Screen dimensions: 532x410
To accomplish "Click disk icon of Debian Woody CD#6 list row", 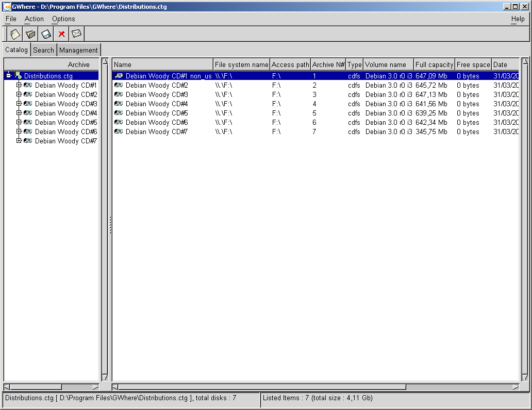I will pos(119,122).
